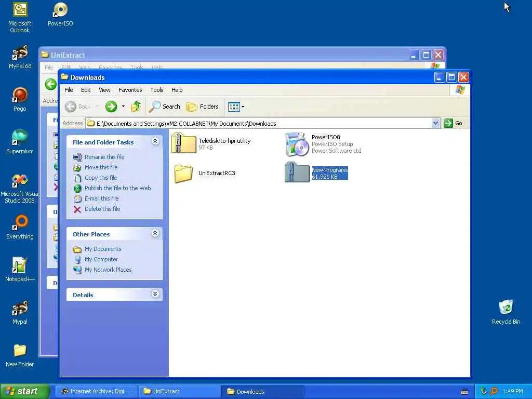This screenshot has width=532, height=399.
Task: Open the Tools menu
Action: point(157,90)
